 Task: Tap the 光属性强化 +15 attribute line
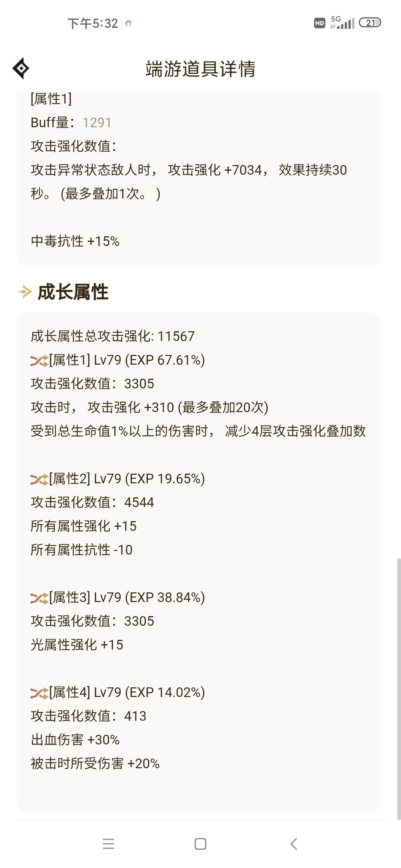point(77,645)
